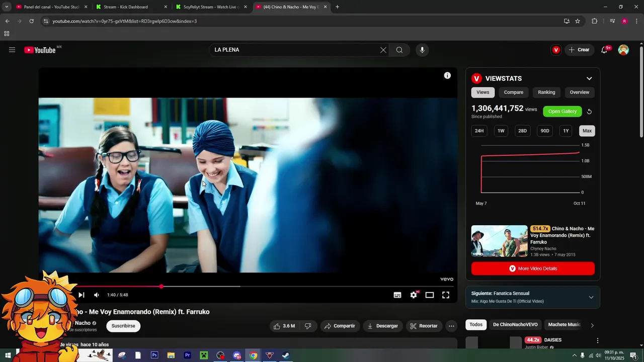
Task: Share the video via Compartir
Action: pyautogui.click(x=340, y=326)
